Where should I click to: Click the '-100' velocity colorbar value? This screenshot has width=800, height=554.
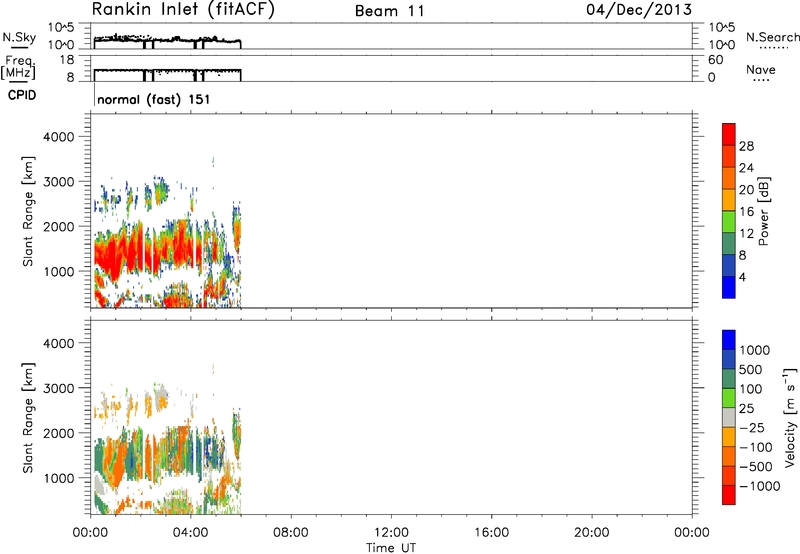coord(756,447)
